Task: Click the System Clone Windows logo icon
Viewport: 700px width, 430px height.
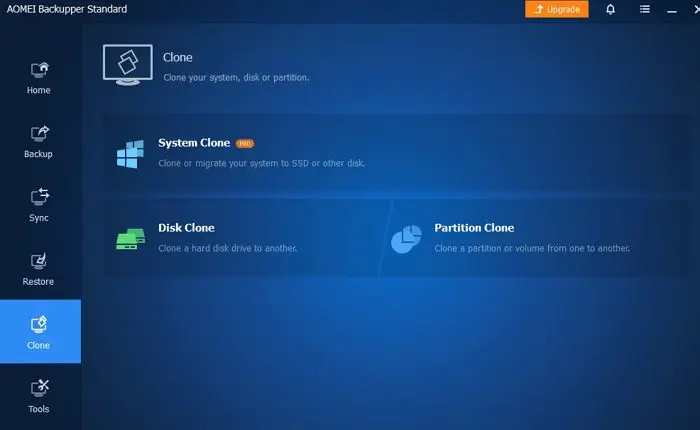Action: coord(130,154)
